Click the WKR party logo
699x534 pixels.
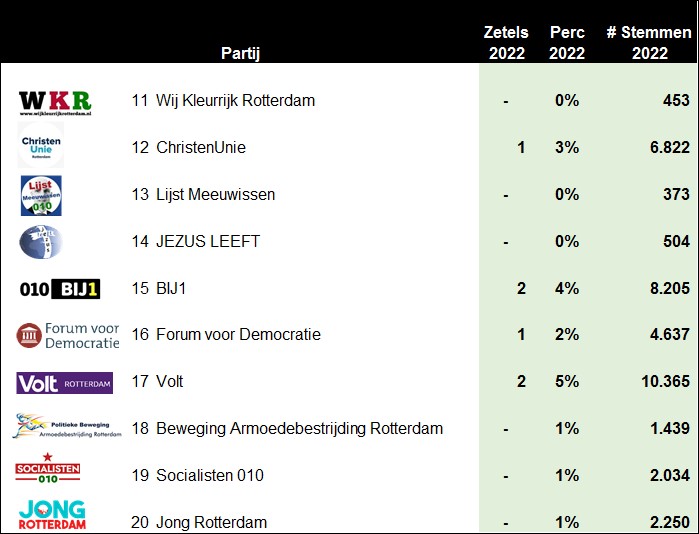coord(55,103)
